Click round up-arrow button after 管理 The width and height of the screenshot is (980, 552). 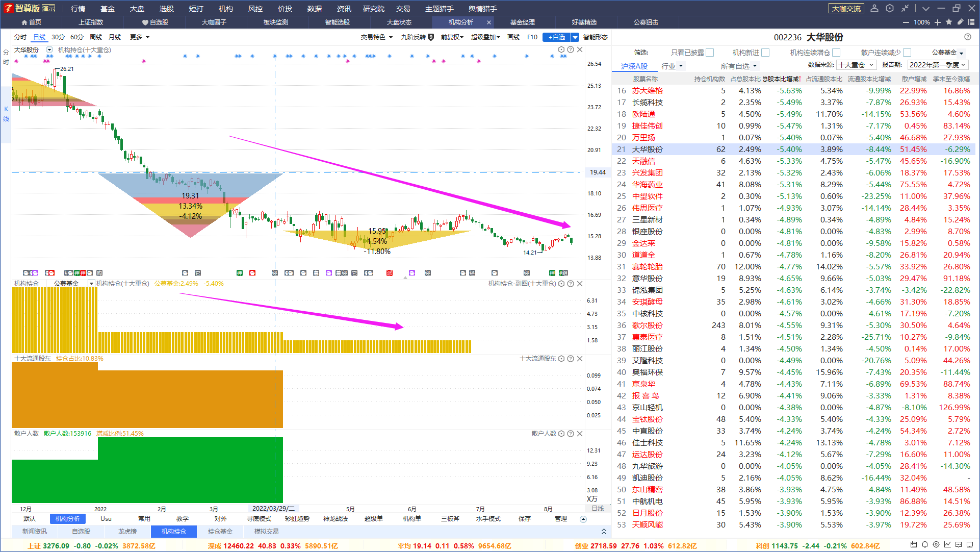click(583, 519)
